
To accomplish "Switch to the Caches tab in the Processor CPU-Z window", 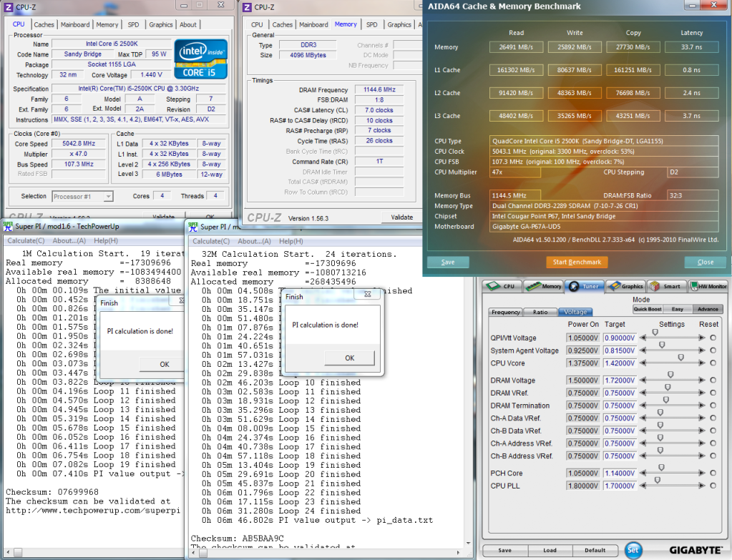I will (x=44, y=25).
